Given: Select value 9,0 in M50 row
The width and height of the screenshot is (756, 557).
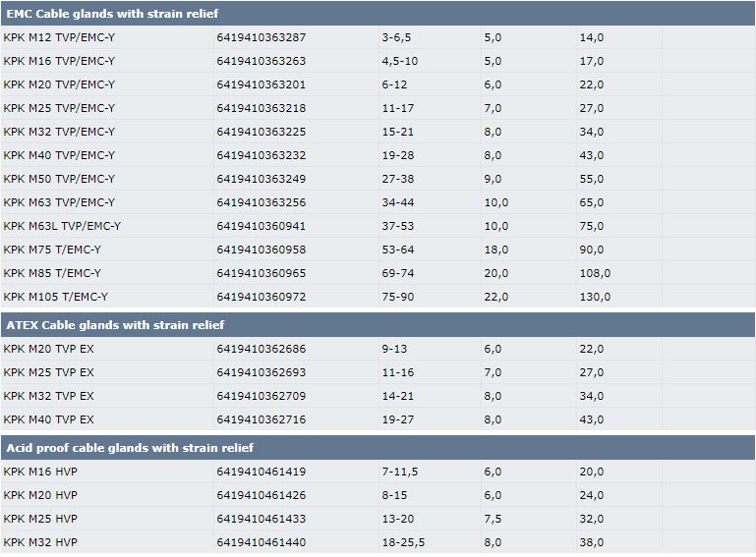Looking at the screenshot, I should click(493, 179).
